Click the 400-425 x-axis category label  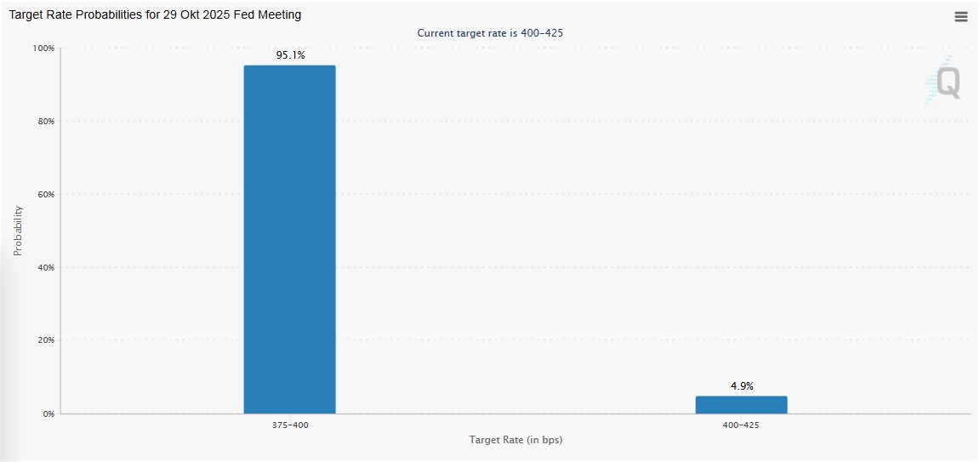click(x=741, y=424)
